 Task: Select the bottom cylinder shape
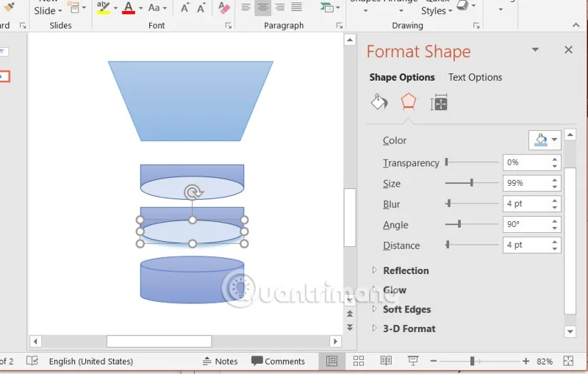192,279
